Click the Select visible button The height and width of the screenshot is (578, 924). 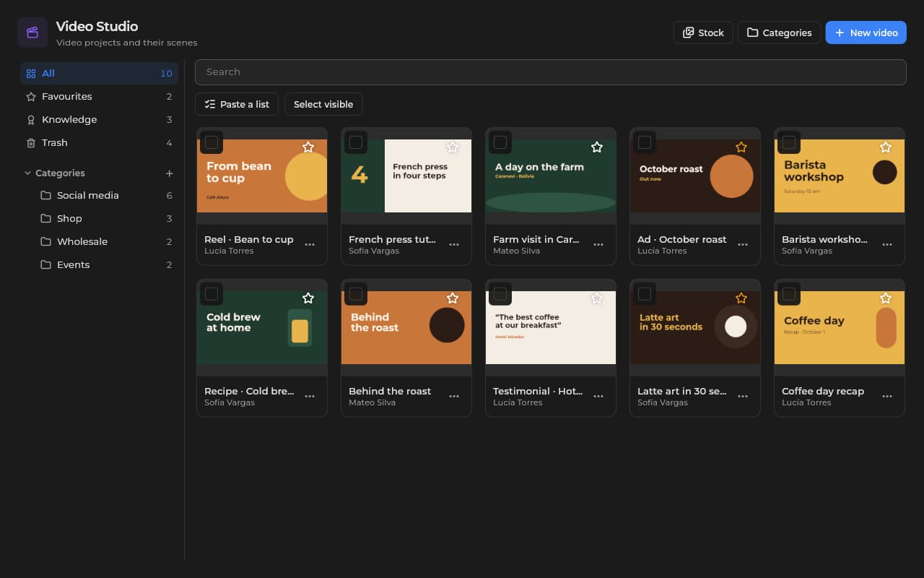[323, 104]
